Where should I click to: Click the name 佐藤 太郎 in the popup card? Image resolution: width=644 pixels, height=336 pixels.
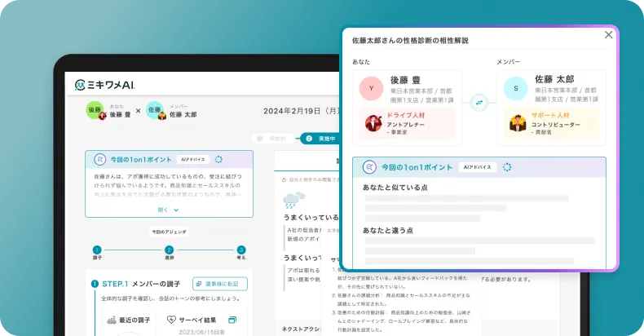coord(554,79)
